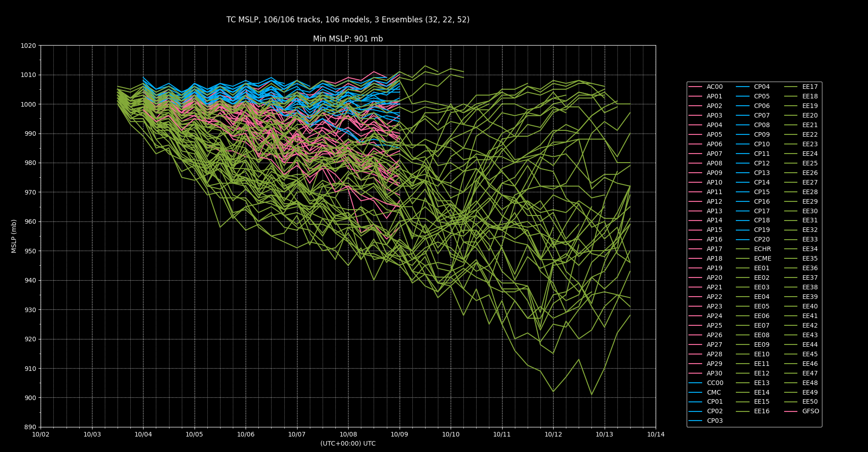The width and height of the screenshot is (868, 452).
Task: Click the 10/08 x-axis date label
Action: 348,434
